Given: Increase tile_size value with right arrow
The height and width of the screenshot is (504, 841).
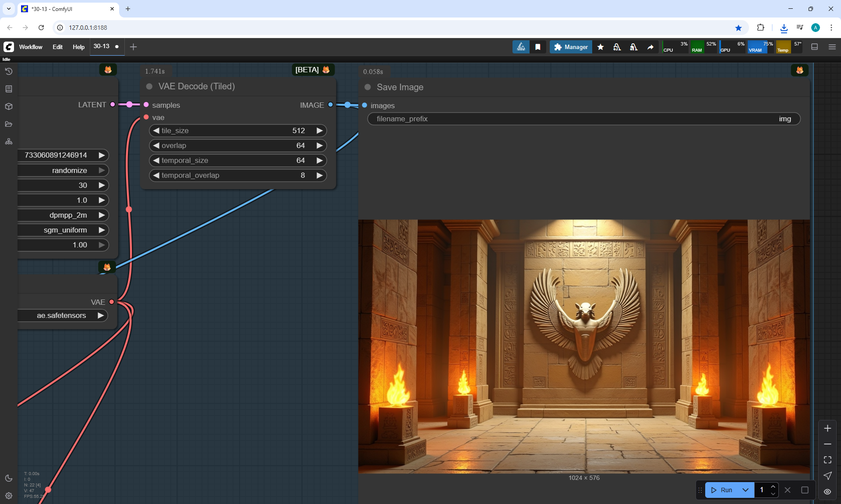Looking at the screenshot, I should click(x=319, y=130).
